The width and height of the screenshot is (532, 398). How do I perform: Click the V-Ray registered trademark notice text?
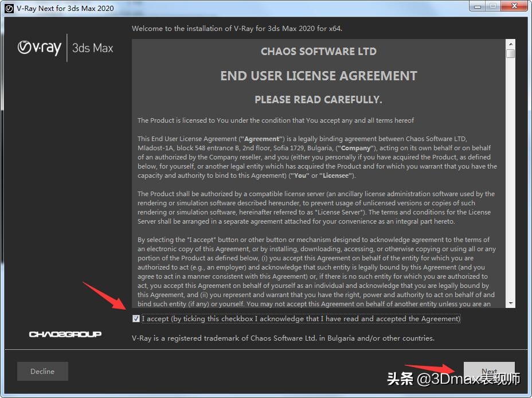[x=283, y=338]
